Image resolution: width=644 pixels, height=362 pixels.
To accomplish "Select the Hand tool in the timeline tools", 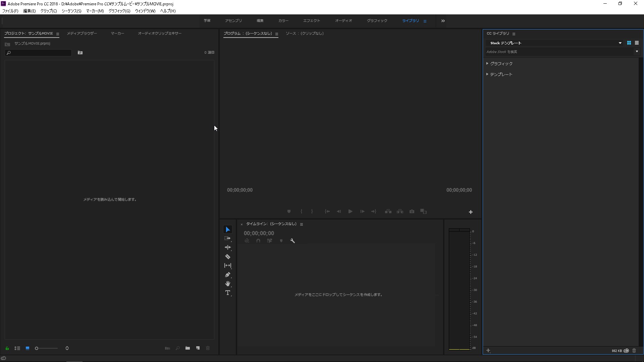I will click(228, 284).
